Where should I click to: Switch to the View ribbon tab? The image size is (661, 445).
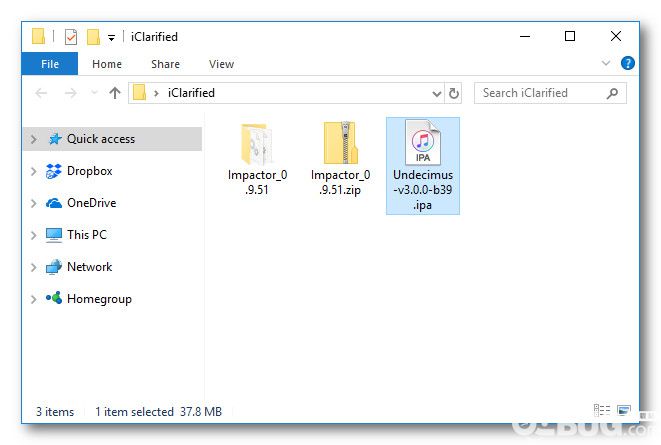[x=221, y=64]
